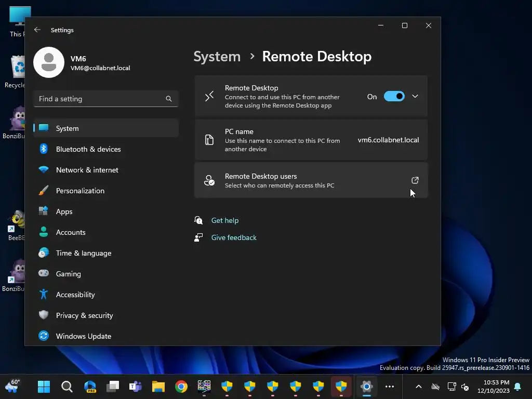Click the network display tray icon
Screen dimensions: 532x399
click(451, 387)
